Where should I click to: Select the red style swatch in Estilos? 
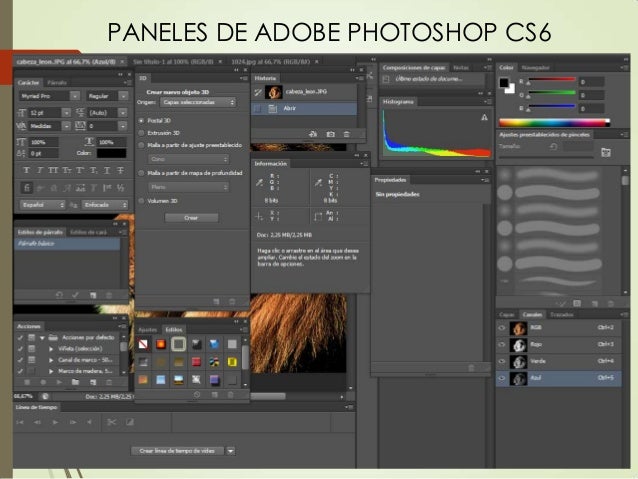coord(197,362)
